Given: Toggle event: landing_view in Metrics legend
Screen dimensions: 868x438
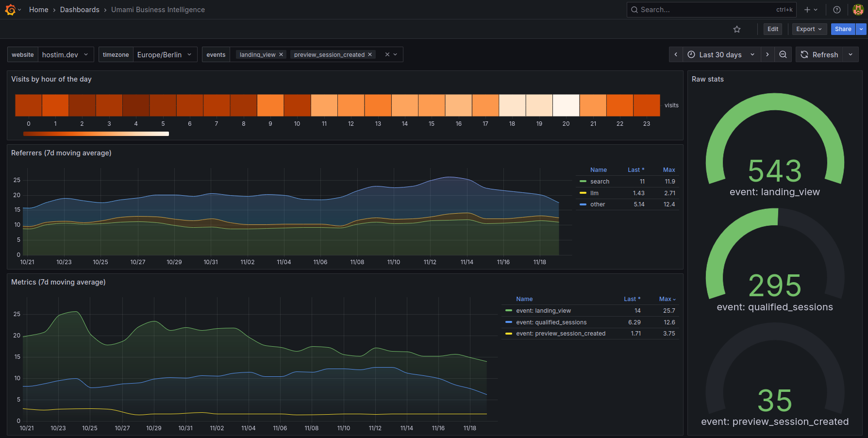Looking at the screenshot, I should [544, 310].
